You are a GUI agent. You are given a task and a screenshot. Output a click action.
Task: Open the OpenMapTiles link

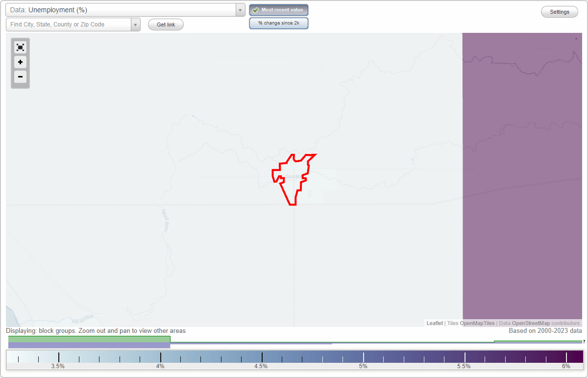coord(479,323)
